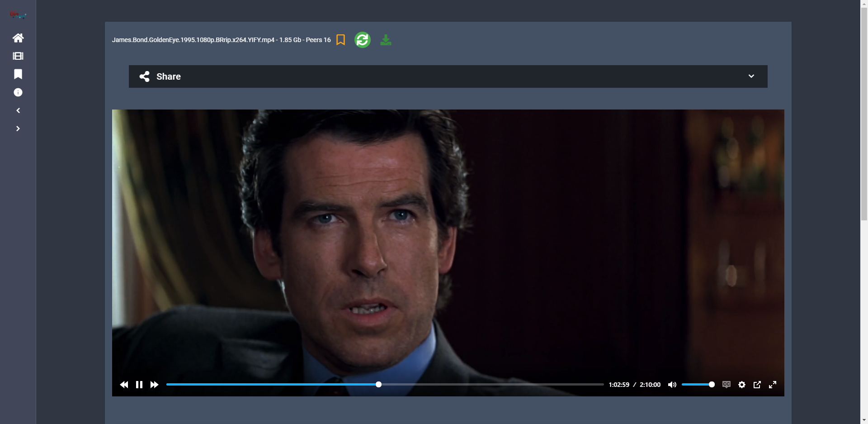Click the site logo in the sidebar
The height and width of the screenshot is (424, 868).
tap(18, 15)
